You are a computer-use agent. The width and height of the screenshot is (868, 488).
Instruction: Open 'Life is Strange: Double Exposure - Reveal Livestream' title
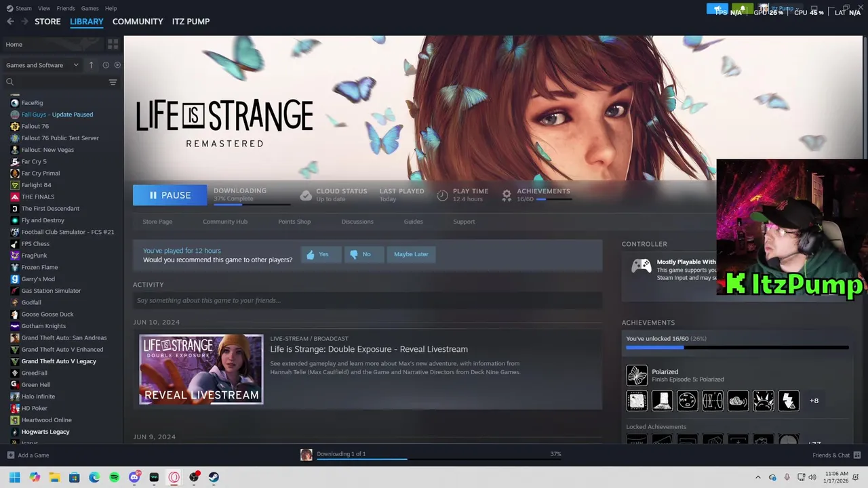[x=369, y=349]
